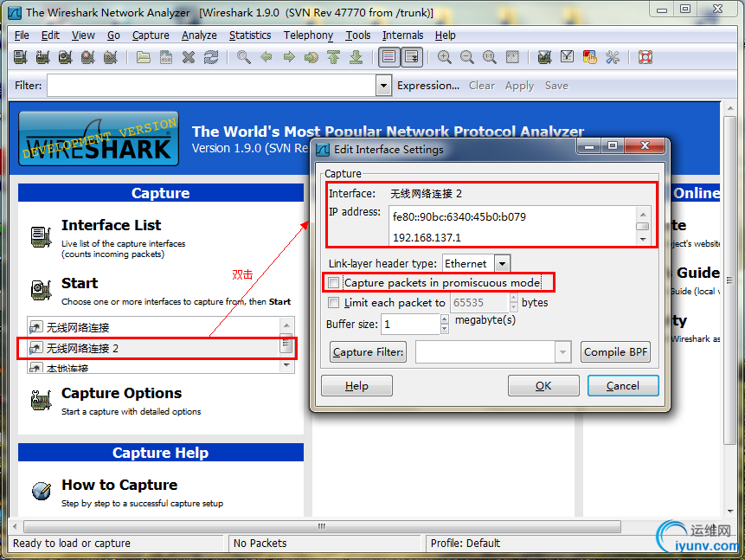
Task: Click the Buffer size input field
Action: point(411,325)
